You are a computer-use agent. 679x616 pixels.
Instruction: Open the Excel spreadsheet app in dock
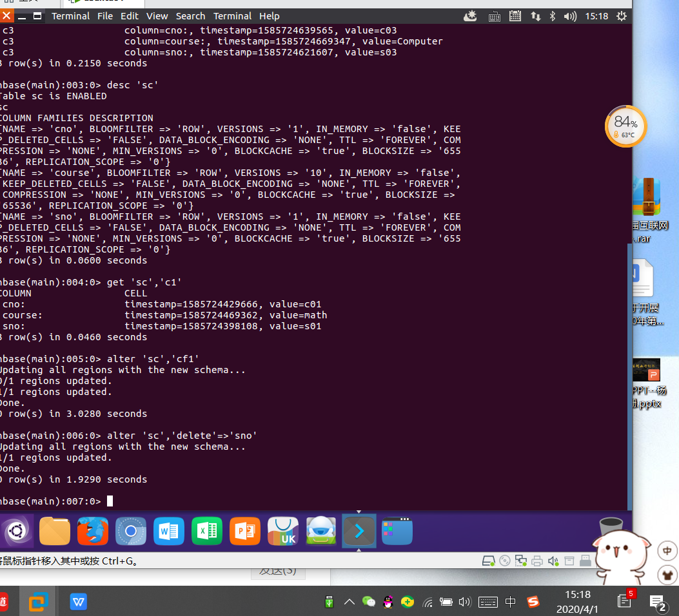[x=207, y=531]
